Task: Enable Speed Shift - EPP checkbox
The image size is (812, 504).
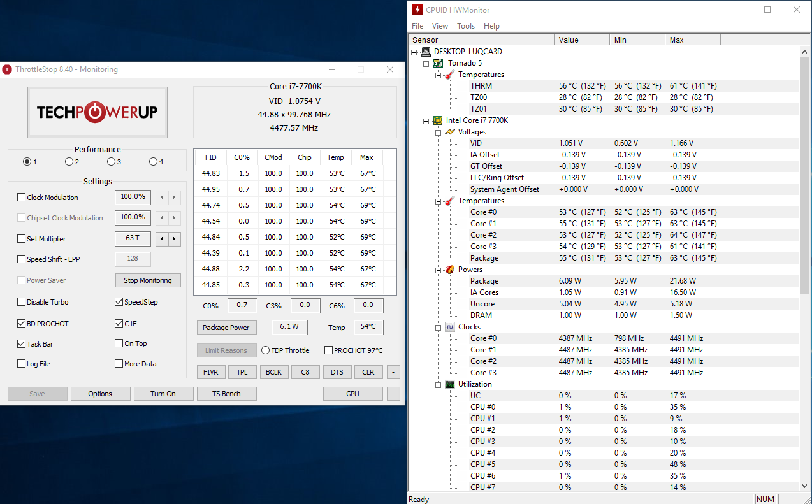Action: (22, 259)
